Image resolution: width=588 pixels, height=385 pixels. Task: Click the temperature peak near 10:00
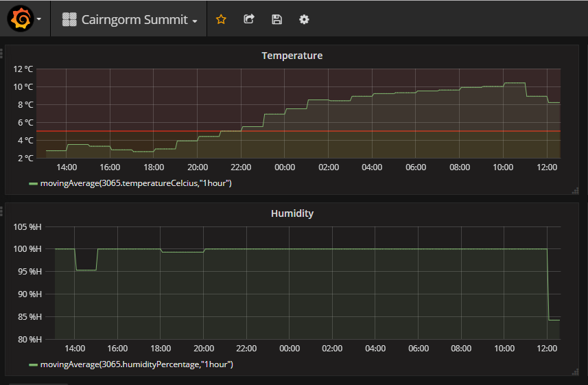click(515, 83)
